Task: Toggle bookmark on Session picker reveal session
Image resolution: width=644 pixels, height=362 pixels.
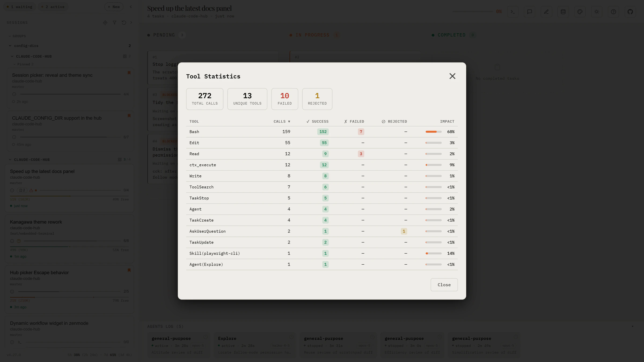Action: pyautogui.click(x=129, y=73)
